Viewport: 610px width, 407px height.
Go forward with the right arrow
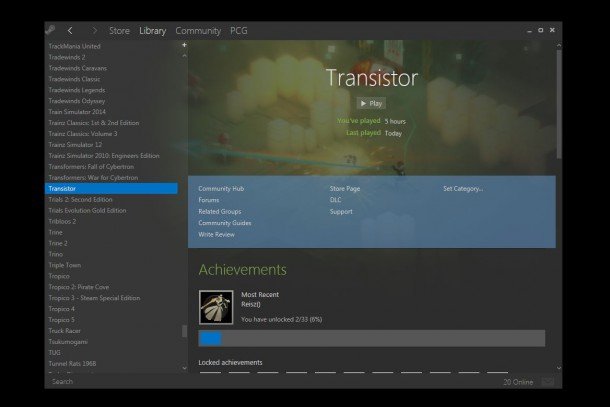(94, 30)
